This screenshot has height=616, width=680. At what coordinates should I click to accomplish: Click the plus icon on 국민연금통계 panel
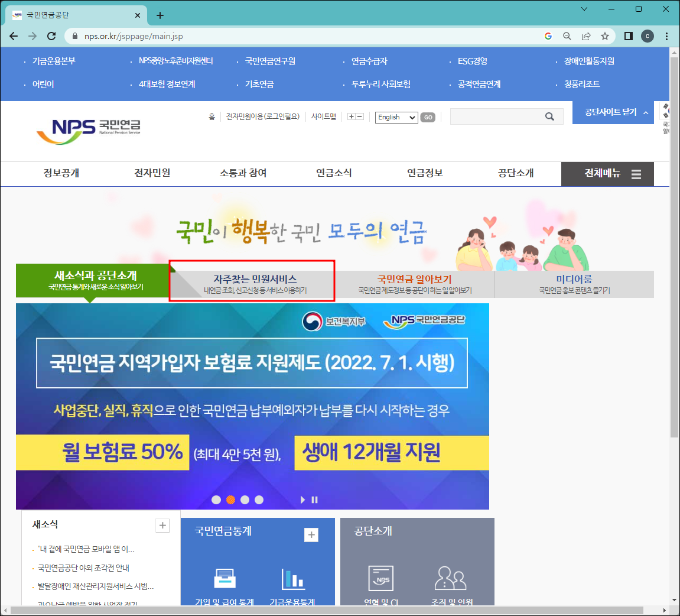pyautogui.click(x=311, y=534)
